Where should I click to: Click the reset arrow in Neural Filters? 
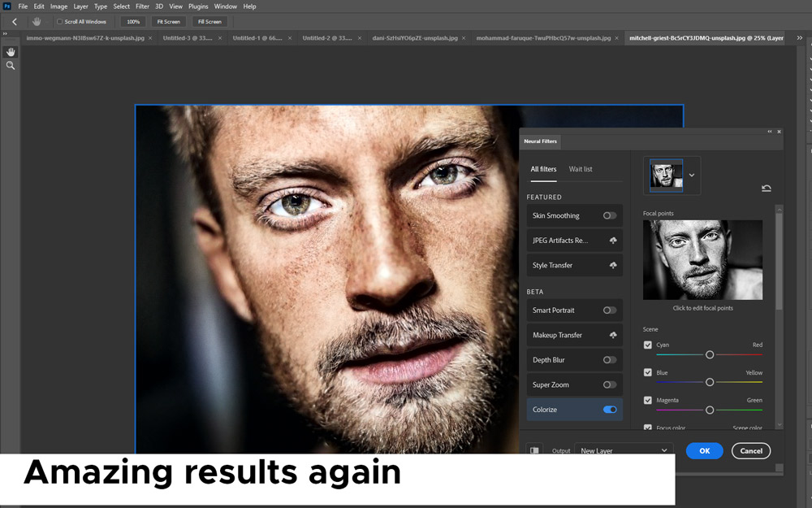tap(766, 188)
